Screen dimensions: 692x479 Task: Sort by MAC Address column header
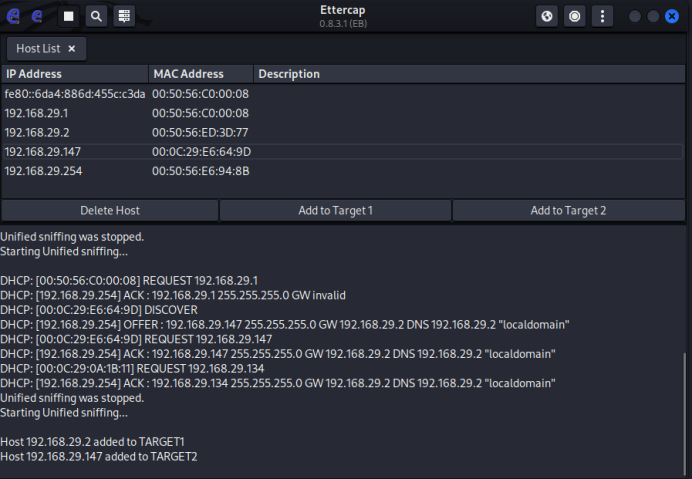201,74
